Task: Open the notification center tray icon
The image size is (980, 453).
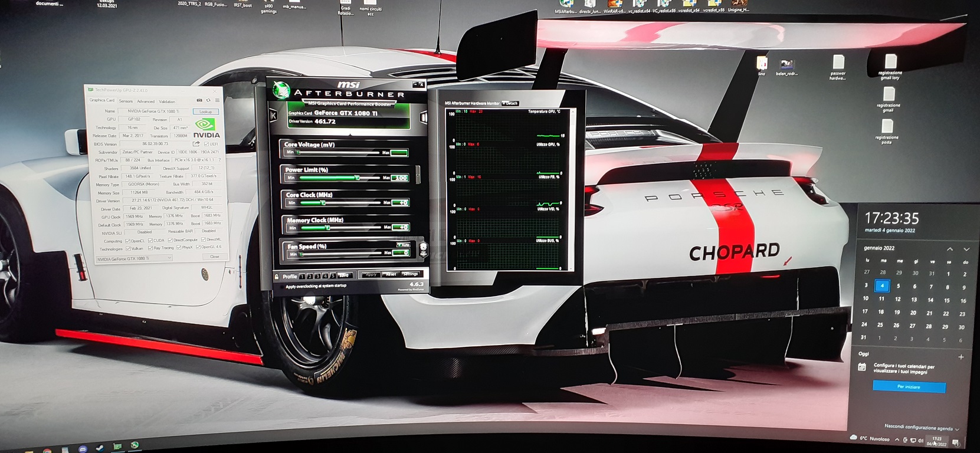Action: click(956, 442)
